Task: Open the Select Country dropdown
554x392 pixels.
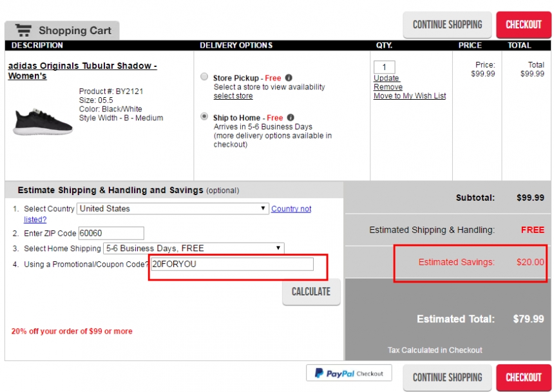Action: point(173,209)
